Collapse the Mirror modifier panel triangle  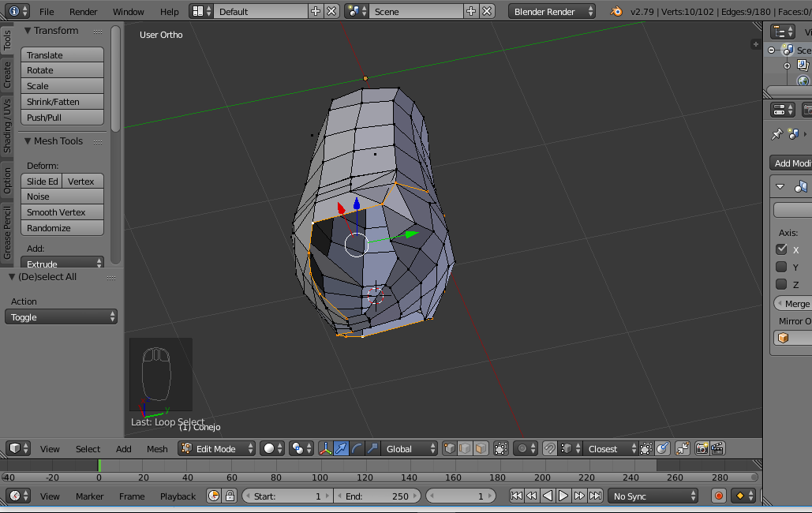tap(780, 186)
